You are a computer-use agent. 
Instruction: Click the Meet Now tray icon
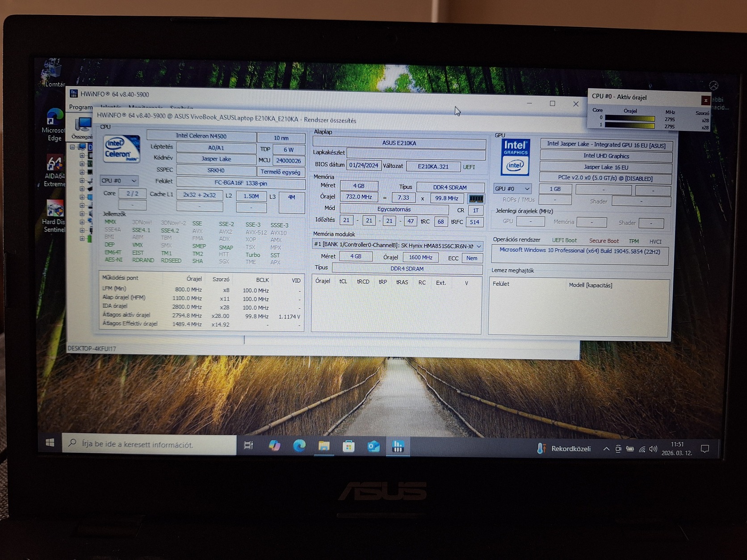point(618,449)
